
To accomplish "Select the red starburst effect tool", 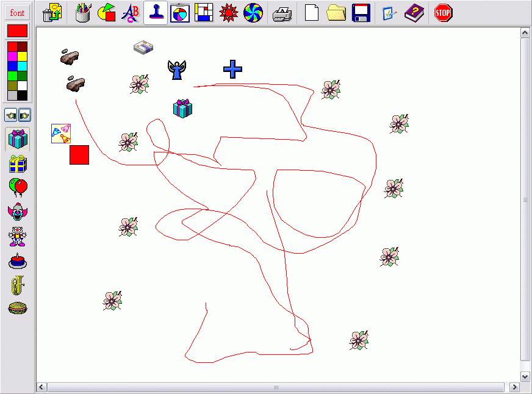I will pos(228,13).
